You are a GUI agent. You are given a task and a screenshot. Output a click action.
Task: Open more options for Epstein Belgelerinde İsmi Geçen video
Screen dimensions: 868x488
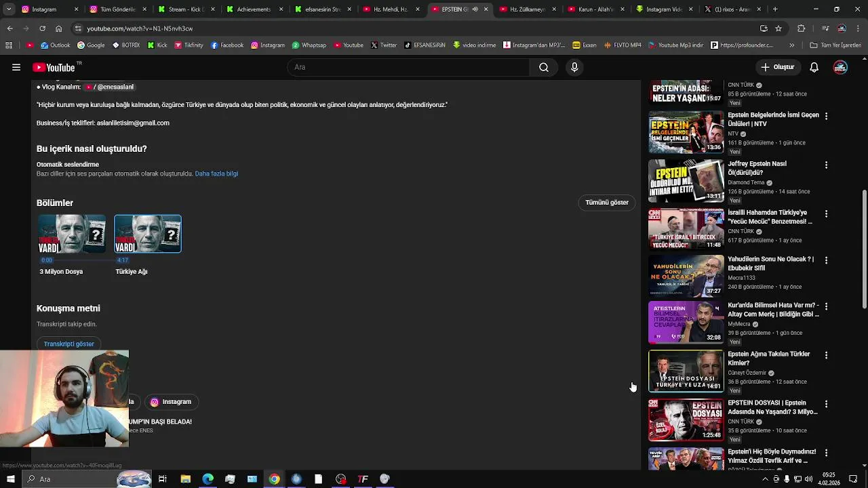pos(826,117)
